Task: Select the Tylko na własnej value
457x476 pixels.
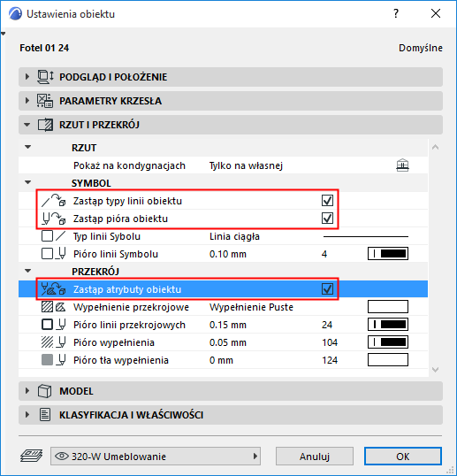Action: coord(246,165)
